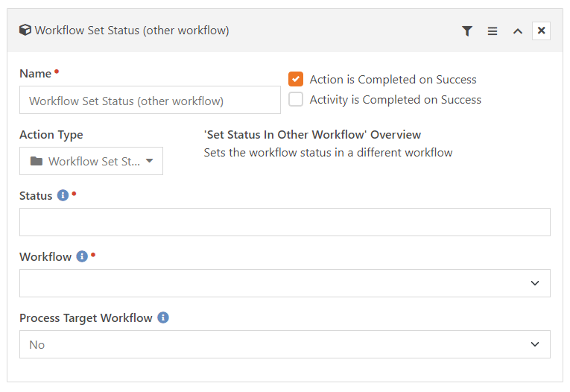Viewport: 570px width, 392px height.
Task: Click the X button to remove action
Action: pyautogui.click(x=542, y=31)
